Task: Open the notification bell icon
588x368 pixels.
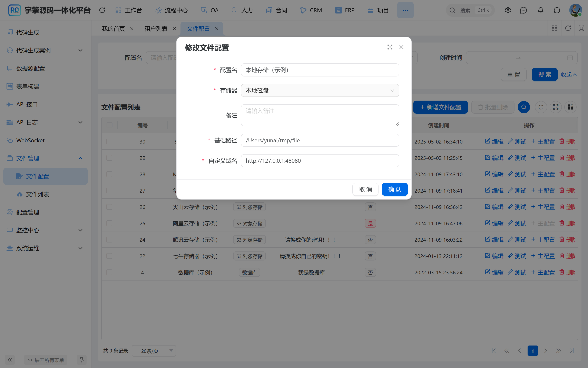Action: [540, 10]
